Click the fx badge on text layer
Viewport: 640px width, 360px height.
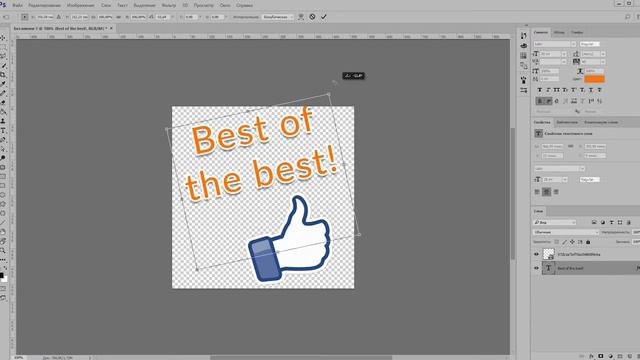tap(638, 268)
